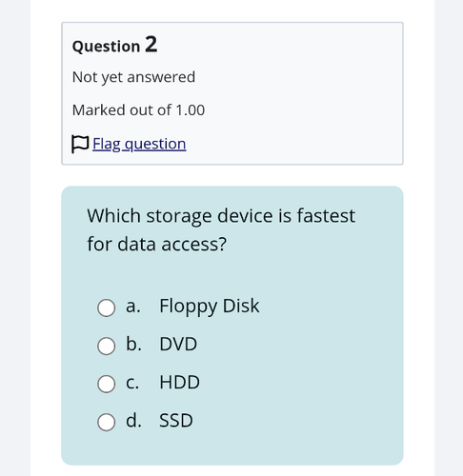This screenshot has width=463, height=476.
Task: Click the question text about fastest storage device
Action: 221,229
